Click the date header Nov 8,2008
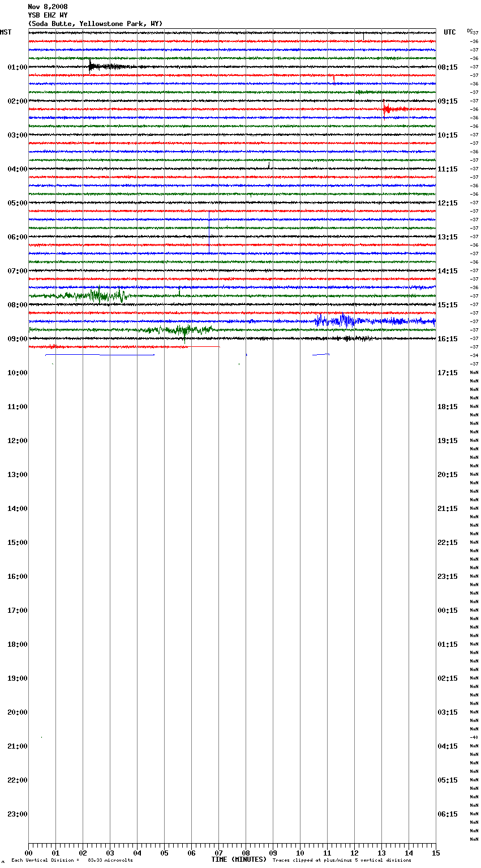Image resolution: width=481 pixels, height=868 pixels. pyautogui.click(x=48, y=7)
